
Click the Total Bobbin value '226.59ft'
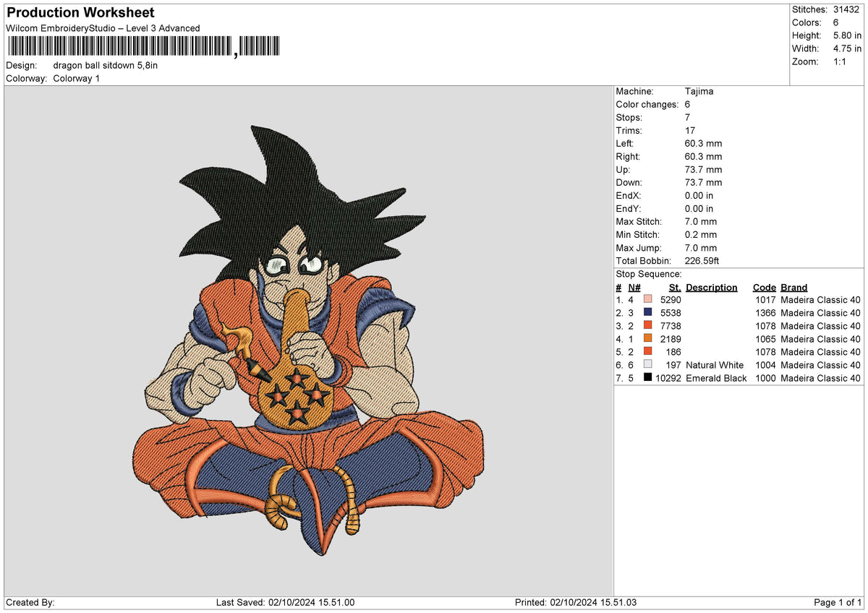point(702,260)
